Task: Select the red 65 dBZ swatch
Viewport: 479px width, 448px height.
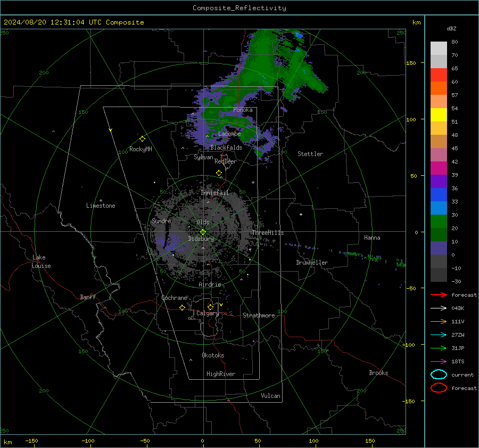Action: (439, 75)
